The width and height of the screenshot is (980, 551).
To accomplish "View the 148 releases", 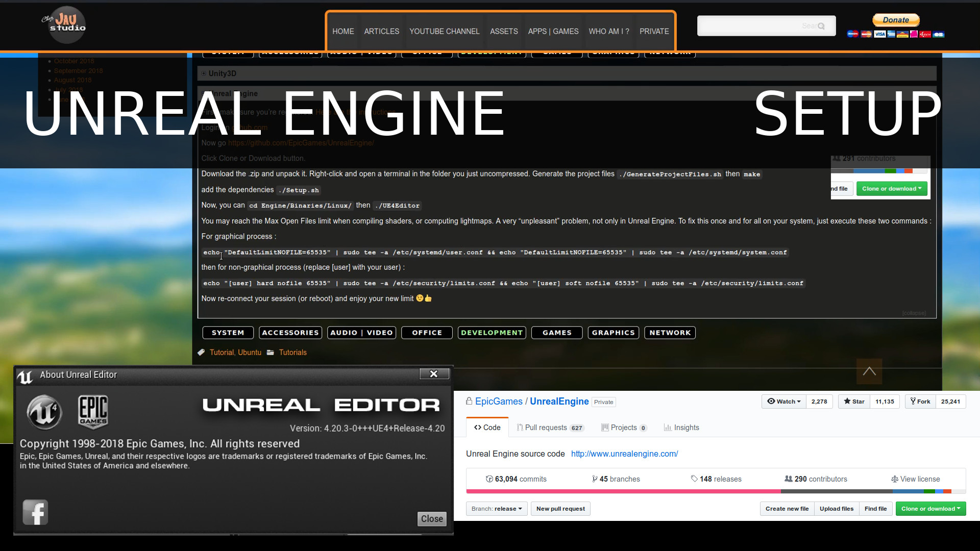I will click(x=716, y=479).
